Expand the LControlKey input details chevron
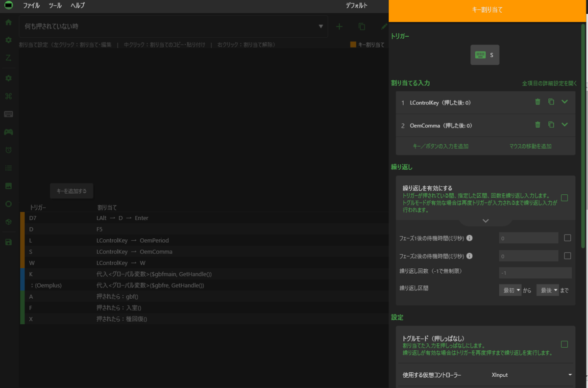588x388 pixels. coord(564,102)
